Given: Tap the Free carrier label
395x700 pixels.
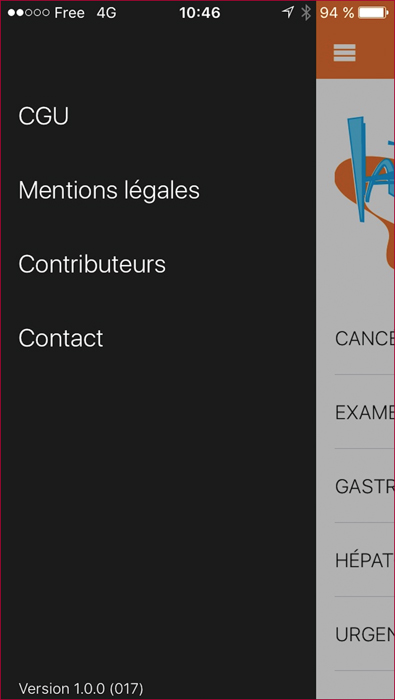Looking at the screenshot, I should pyautogui.click(x=69, y=13).
